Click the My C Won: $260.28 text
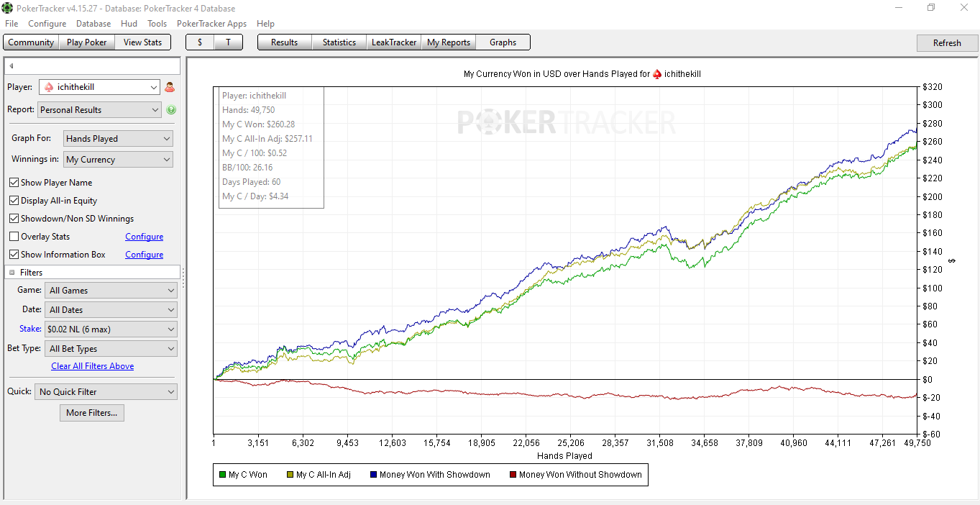980x505 pixels. [259, 124]
